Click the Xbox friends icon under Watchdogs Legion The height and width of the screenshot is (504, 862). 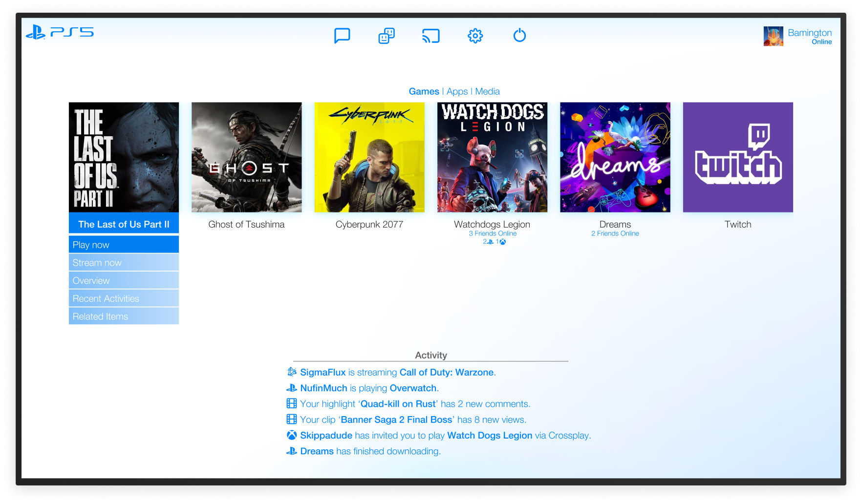pos(503,242)
